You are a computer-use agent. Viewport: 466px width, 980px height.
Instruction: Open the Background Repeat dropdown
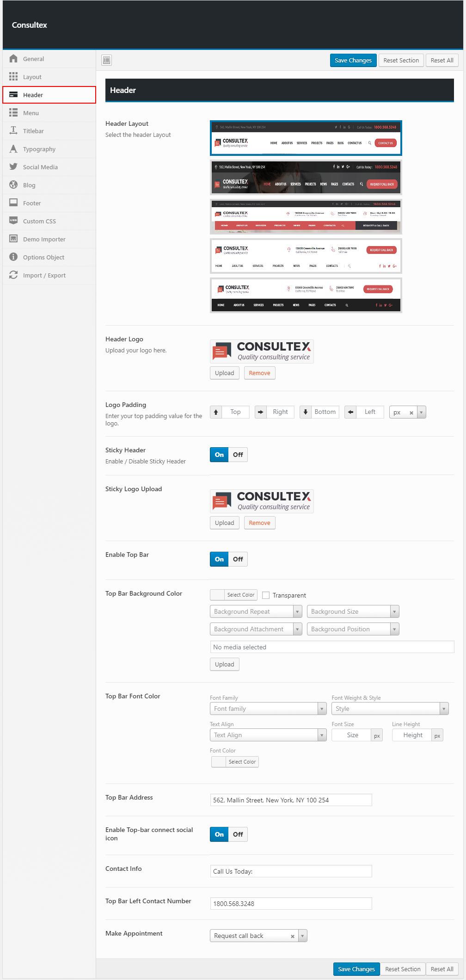click(256, 611)
